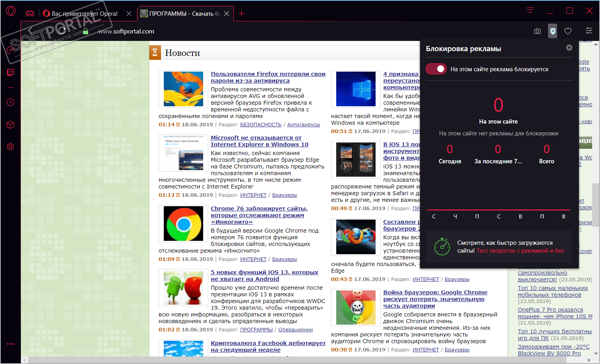Open 'Microsoft не отказывается от Internet Explorer' article
Screen dimensions: 600x364
259,141
